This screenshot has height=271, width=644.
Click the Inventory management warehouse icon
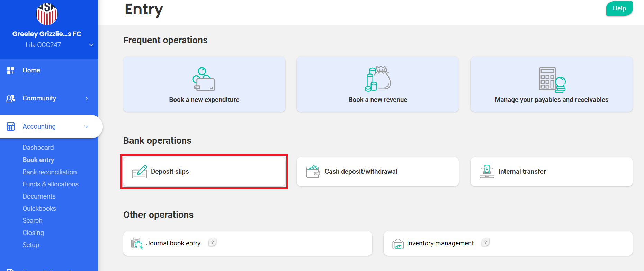pos(398,244)
